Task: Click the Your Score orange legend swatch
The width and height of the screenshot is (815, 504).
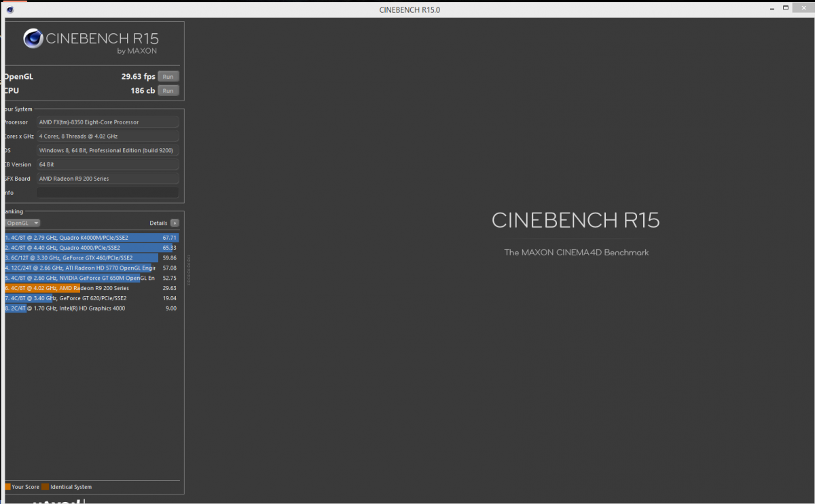Action: pyautogui.click(x=7, y=487)
